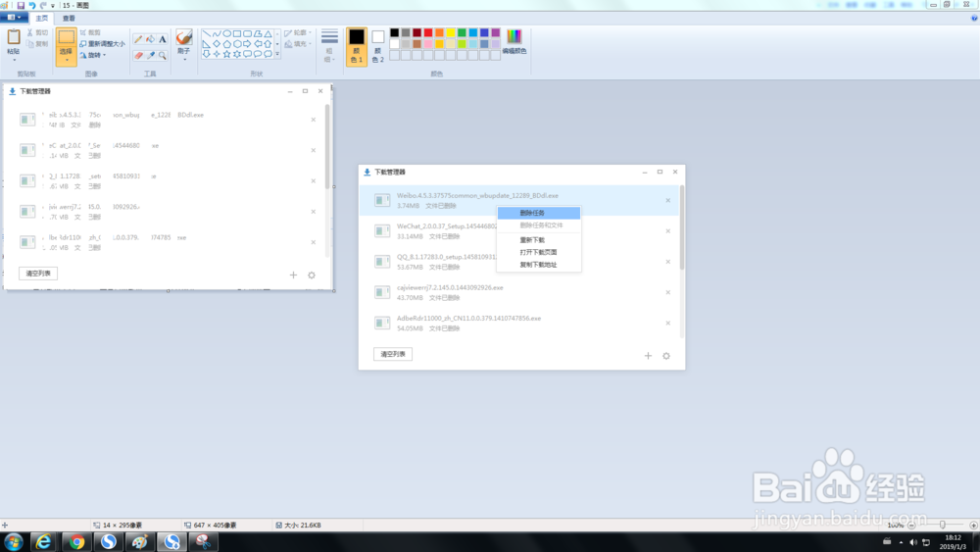This screenshot has height=552, width=980.
Task: Choose the straight line shape
Action: tap(206, 33)
